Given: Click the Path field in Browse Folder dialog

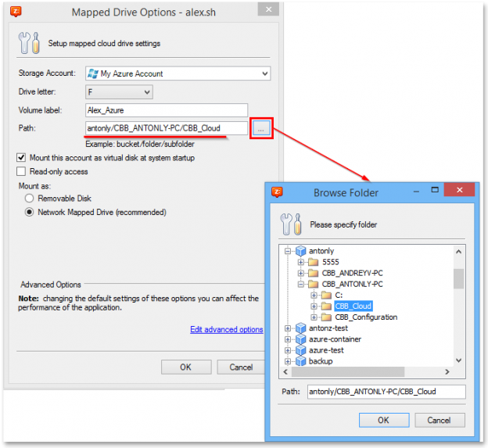Looking at the screenshot, I should click(x=386, y=392).
